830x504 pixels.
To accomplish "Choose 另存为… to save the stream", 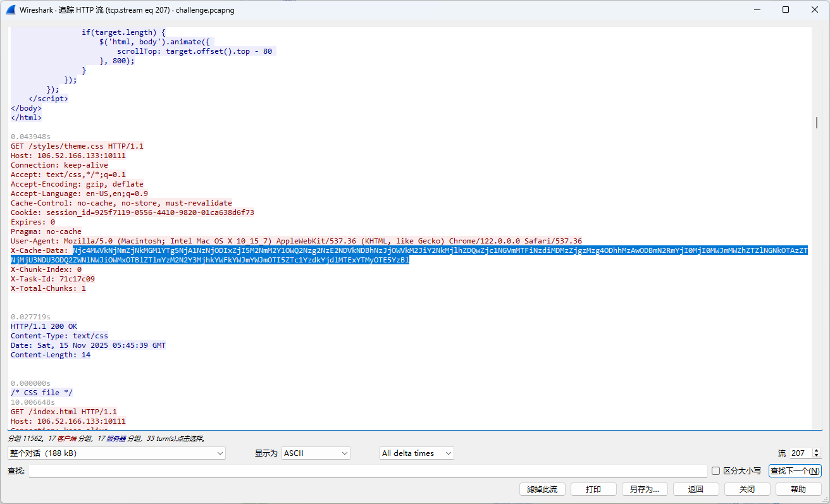I will [645, 489].
